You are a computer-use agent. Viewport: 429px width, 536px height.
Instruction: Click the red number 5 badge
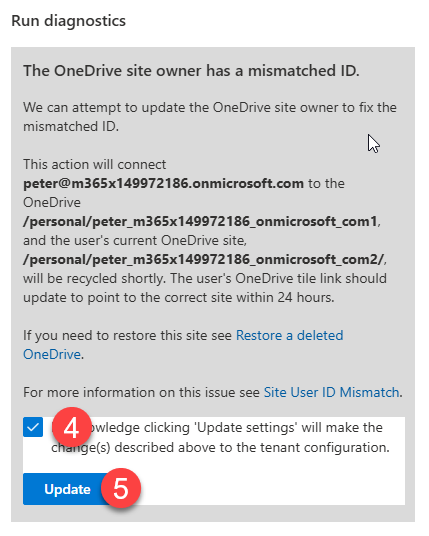pyautogui.click(x=121, y=488)
